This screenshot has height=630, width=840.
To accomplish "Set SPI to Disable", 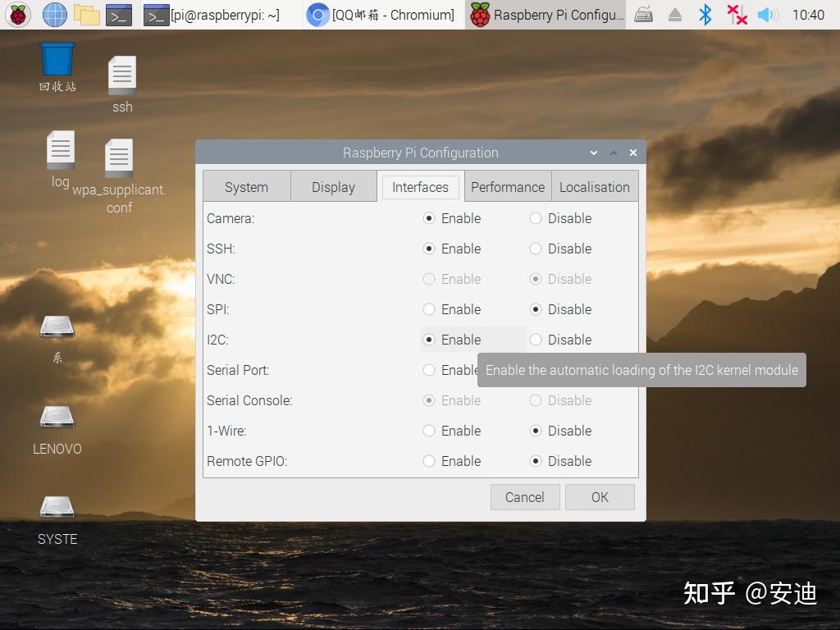I will pyautogui.click(x=560, y=309).
